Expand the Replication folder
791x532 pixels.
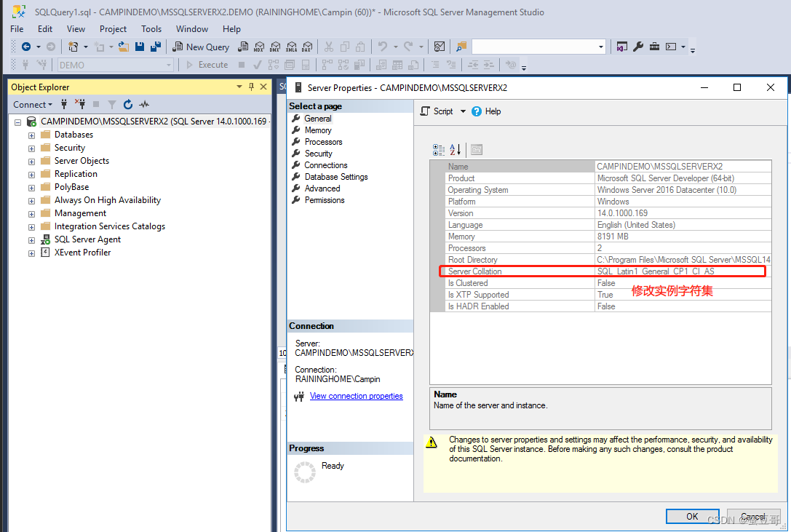coord(31,175)
